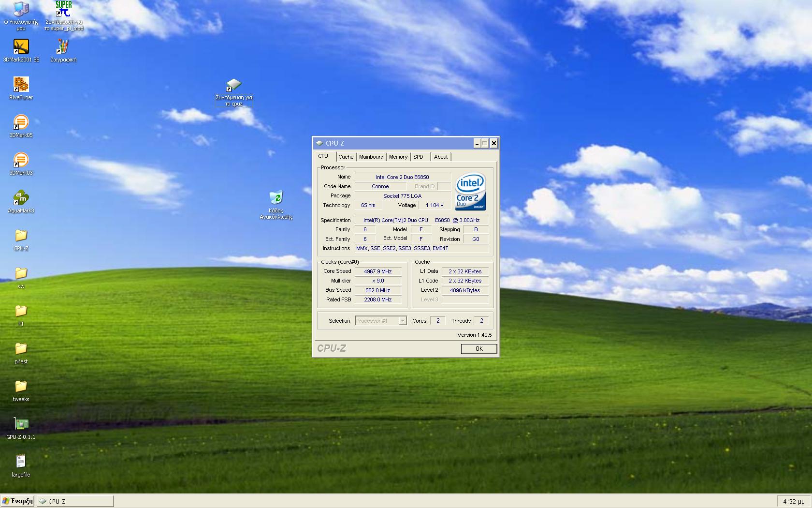The width and height of the screenshot is (812, 508).
Task: Click the Rated FSB value 2208.0 MHz
Action: tap(378, 299)
